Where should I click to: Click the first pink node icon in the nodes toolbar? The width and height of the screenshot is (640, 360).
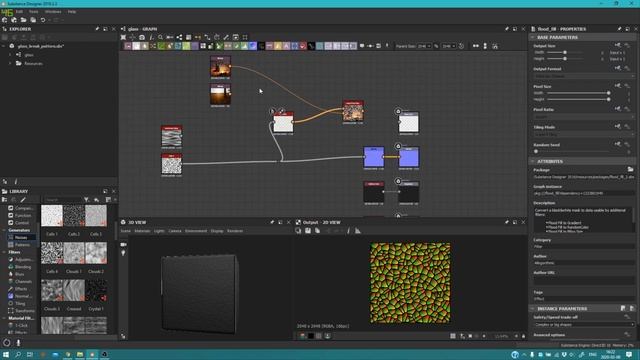tap(128, 46)
